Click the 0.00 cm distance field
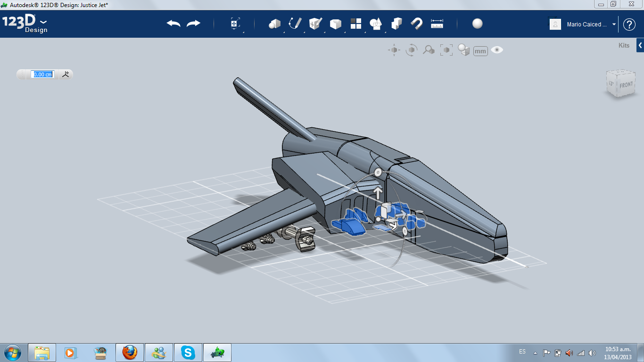This screenshot has width=644, height=362. click(x=42, y=74)
